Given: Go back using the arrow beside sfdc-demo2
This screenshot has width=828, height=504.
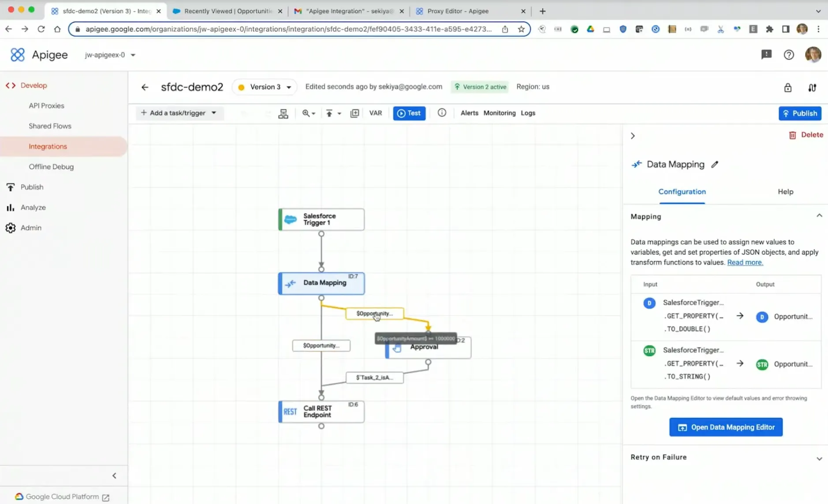Looking at the screenshot, I should [145, 87].
